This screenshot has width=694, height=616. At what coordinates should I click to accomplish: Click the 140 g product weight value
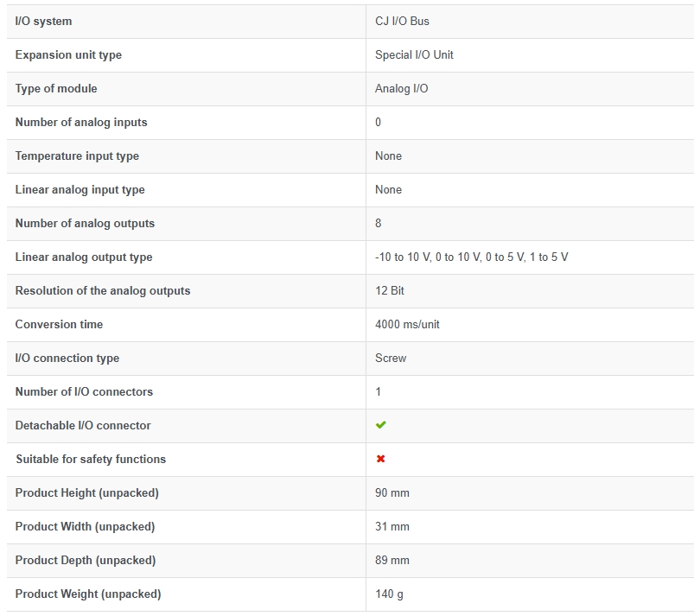[x=389, y=594]
